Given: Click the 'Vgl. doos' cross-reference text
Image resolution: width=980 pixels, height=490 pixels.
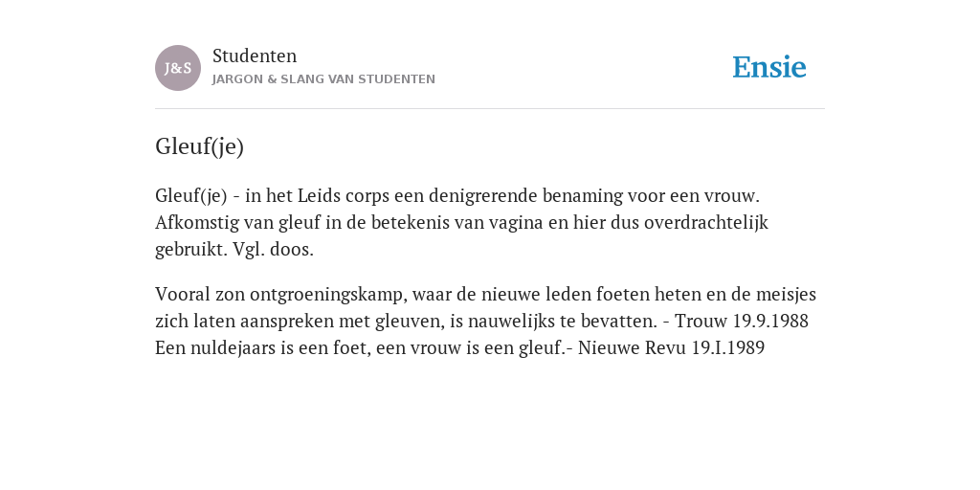Looking at the screenshot, I should point(273,250).
